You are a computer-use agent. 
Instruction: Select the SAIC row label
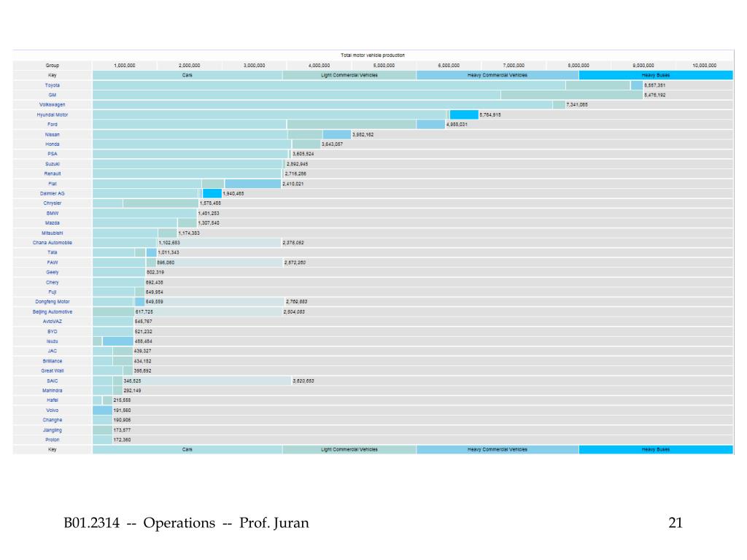point(53,381)
